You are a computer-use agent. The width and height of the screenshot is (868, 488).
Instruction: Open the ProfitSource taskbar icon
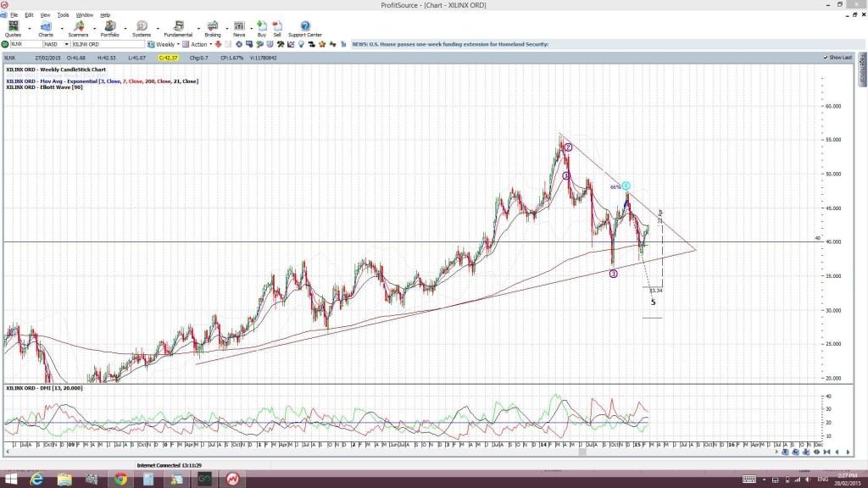232,480
